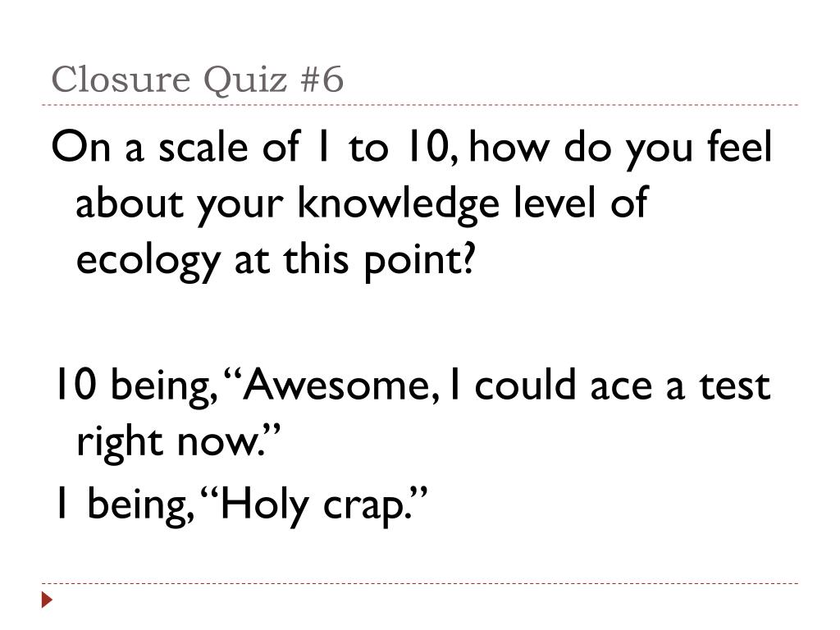This screenshot has width=840, height=630.
Task: Click the word "Quiz" in the title
Action: 246,80
